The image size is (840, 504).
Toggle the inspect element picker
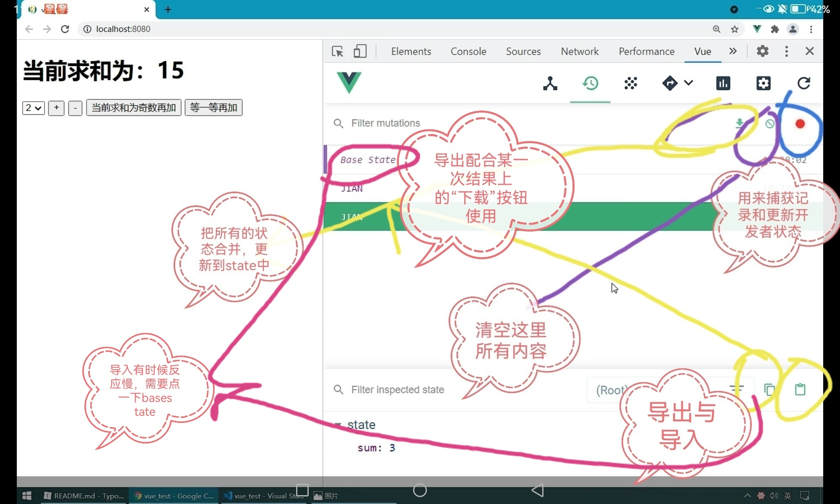[x=337, y=51]
